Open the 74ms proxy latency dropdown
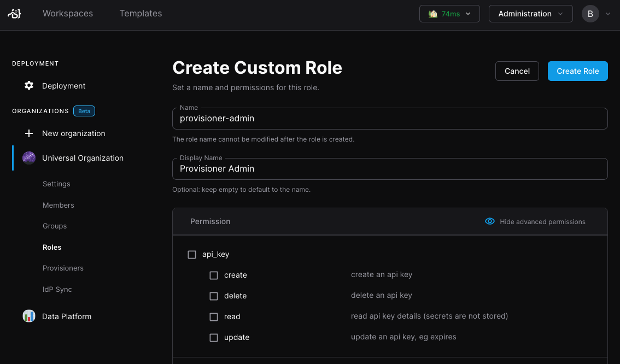 pos(449,14)
